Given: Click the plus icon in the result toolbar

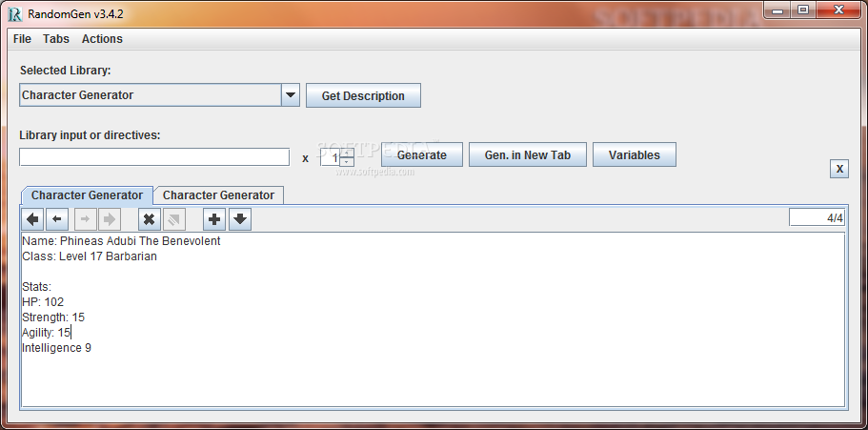Looking at the screenshot, I should pyautogui.click(x=214, y=219).
